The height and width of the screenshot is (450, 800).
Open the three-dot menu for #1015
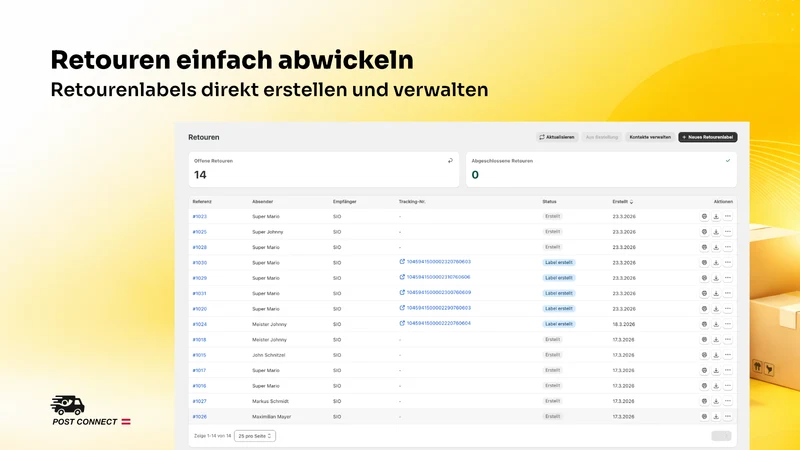click(728, 355)
